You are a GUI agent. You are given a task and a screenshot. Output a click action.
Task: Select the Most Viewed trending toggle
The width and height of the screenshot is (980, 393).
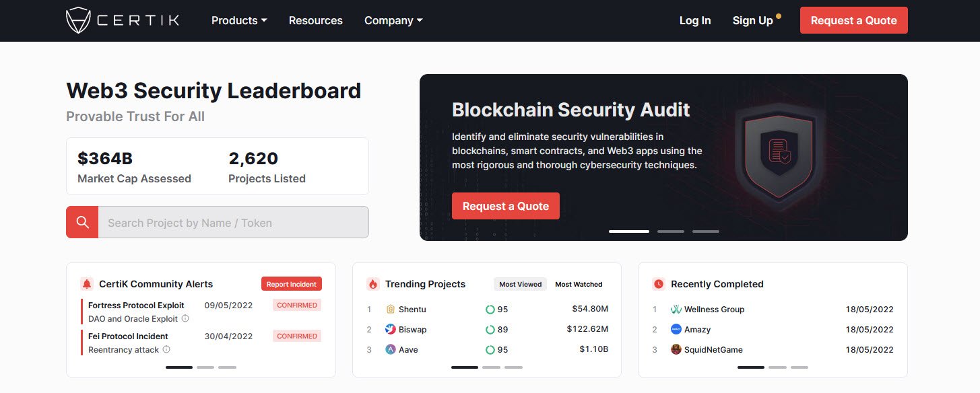click(x=520, y=284)
